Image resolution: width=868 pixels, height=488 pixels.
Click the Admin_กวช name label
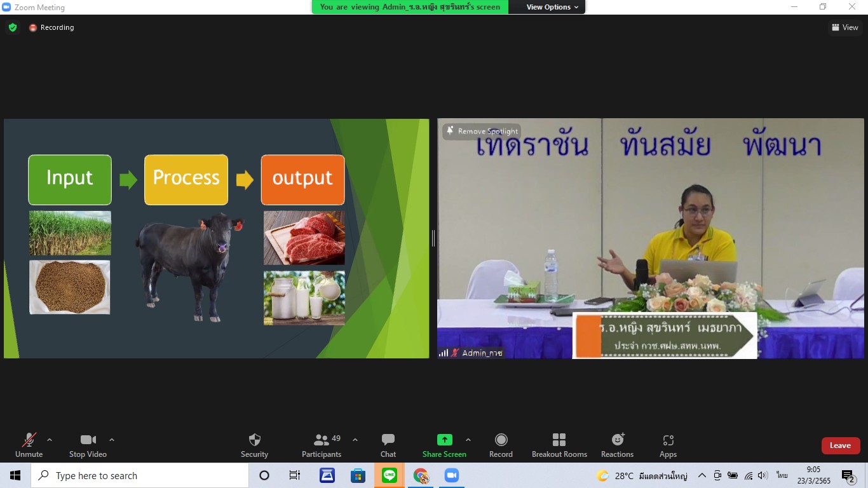pyautogui.click(x=482, y=353)
